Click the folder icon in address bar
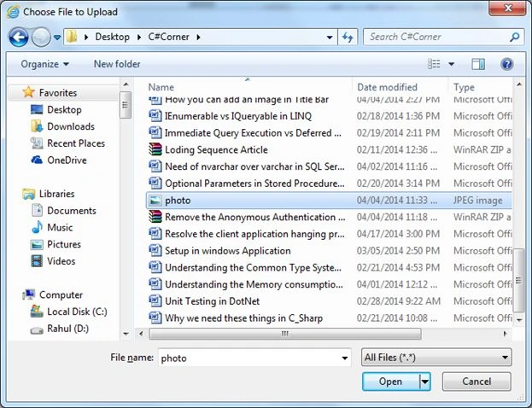Screen dimensions: 532x408 [71, 37]
